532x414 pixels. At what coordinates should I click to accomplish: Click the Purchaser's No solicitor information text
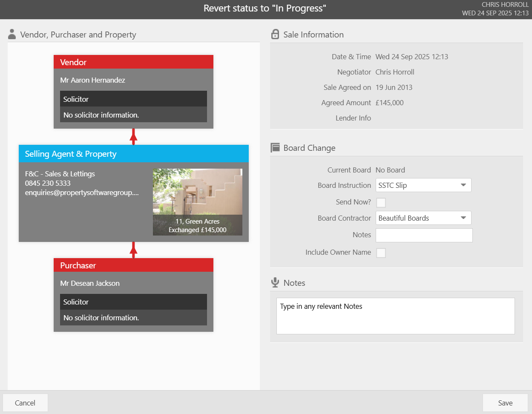pos(101,318)
